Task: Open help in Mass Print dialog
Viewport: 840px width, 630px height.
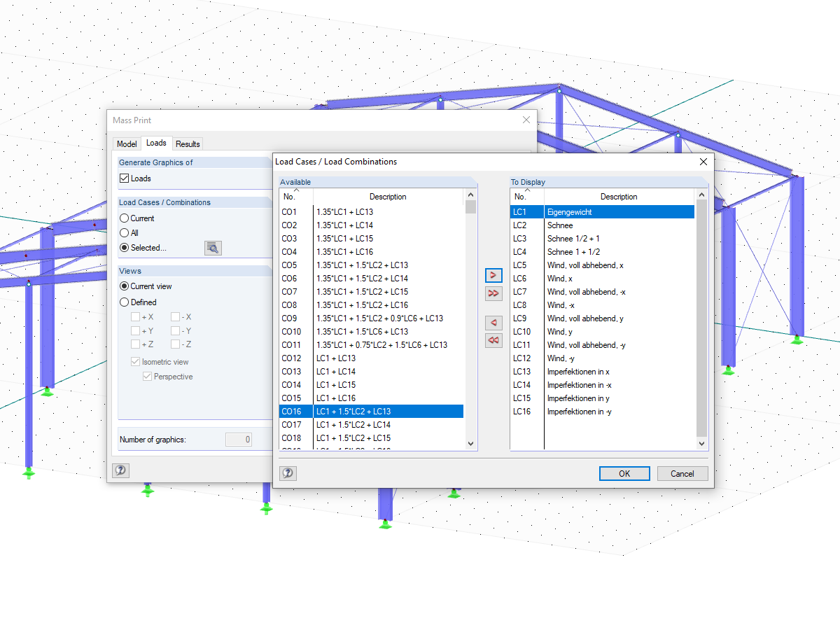Action: tap(120, 470)
